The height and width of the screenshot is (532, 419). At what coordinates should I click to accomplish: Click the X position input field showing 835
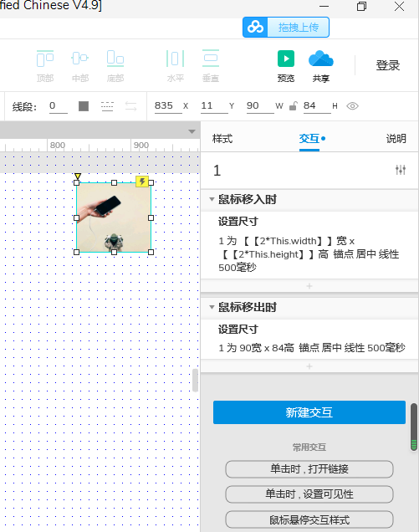(x=168, y=106)
